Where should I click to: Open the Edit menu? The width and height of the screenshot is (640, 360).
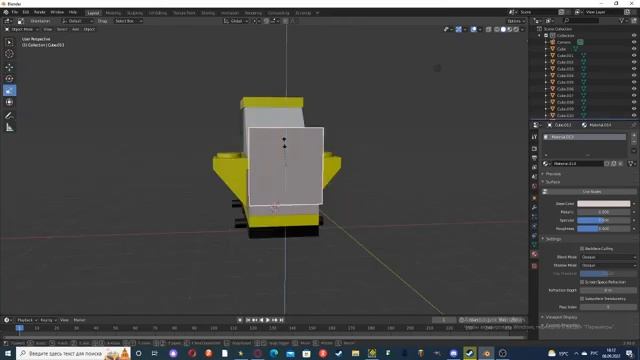pyautogui.click(x=26, y=12)
